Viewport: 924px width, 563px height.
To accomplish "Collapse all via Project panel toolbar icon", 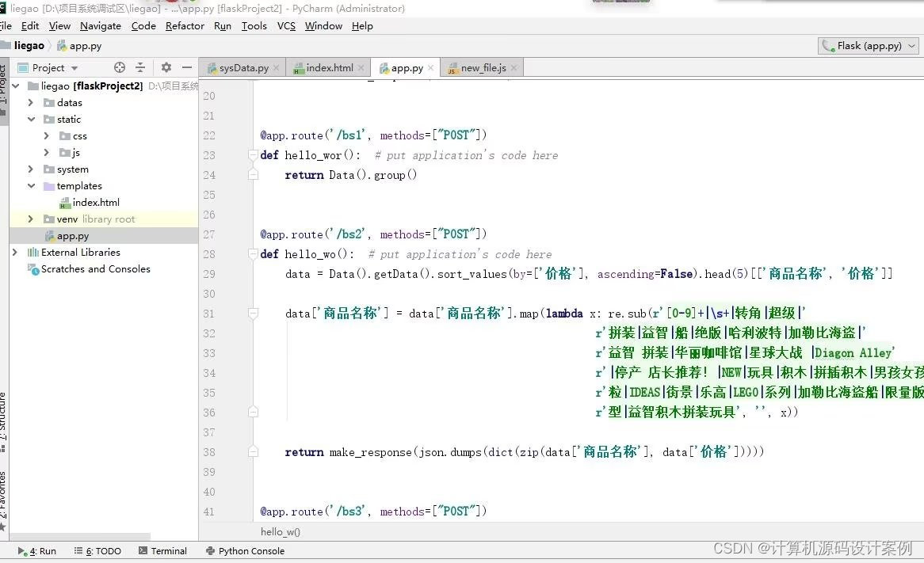I will [140, 68].
